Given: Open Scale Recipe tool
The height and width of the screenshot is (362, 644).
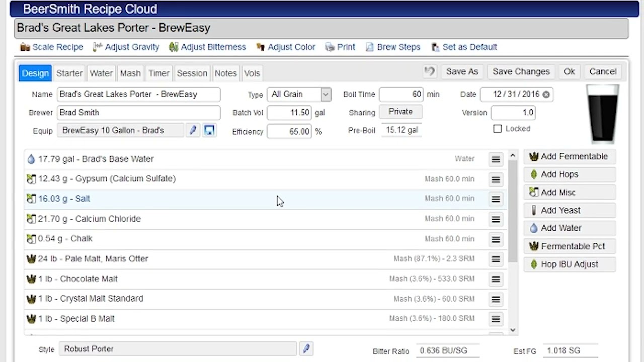Looking at the screenshot, I should pyautogui.click(x=52, y=47).
